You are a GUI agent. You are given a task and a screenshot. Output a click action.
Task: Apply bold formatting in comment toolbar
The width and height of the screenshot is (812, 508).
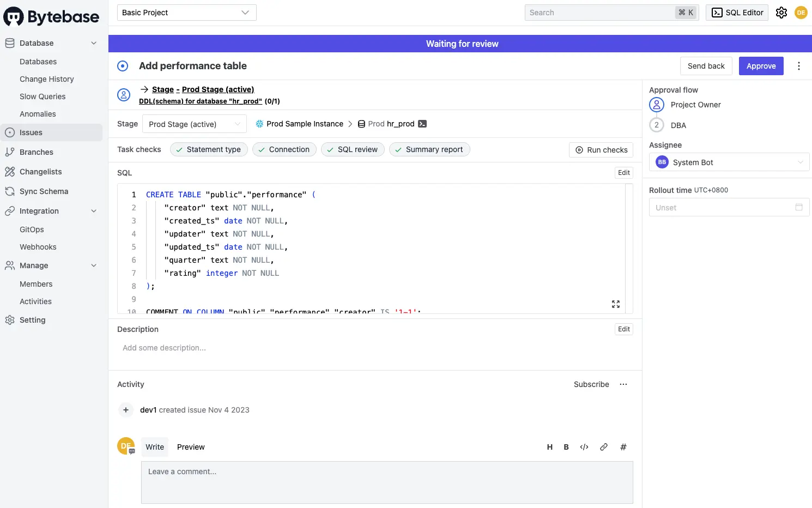tap(566, 447)
